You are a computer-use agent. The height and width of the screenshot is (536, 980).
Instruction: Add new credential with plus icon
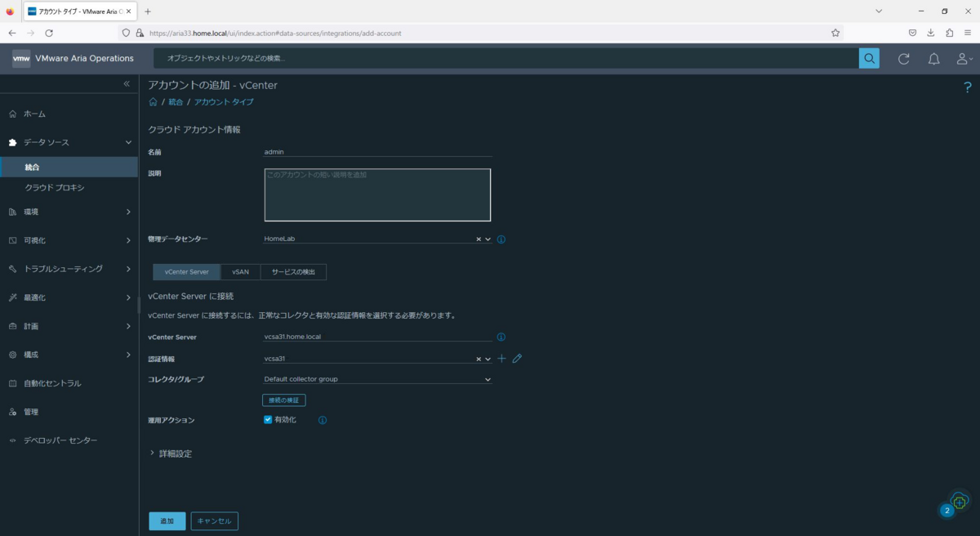click(x=502, y=359)
